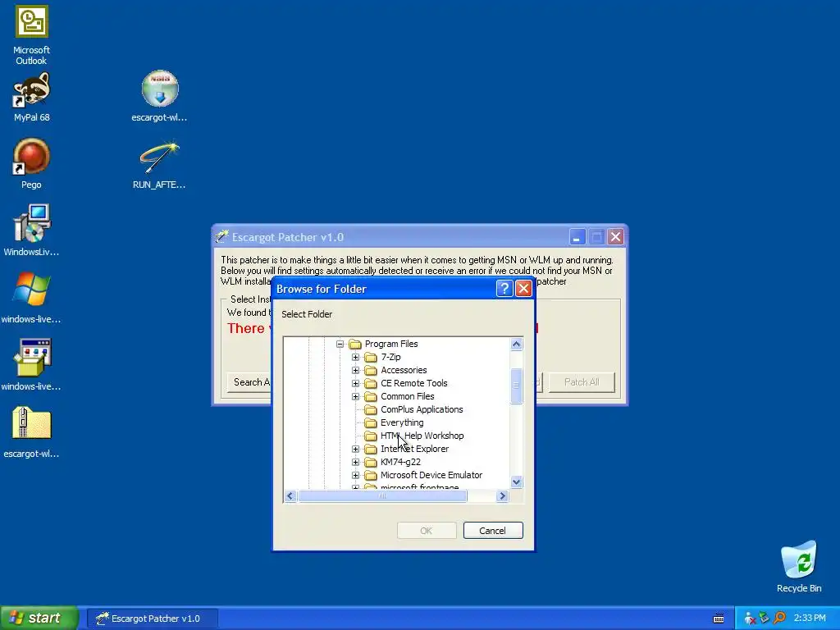This screenshot has width=840, height=630.
Task: Select the HTML Help Workshop tree item
Action: (422, 436)
